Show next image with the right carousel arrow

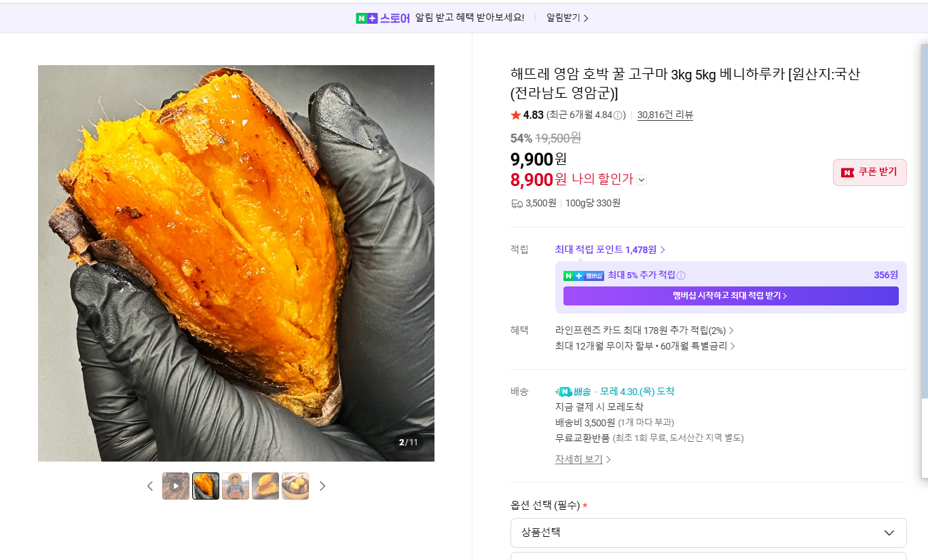pos(322,486)
